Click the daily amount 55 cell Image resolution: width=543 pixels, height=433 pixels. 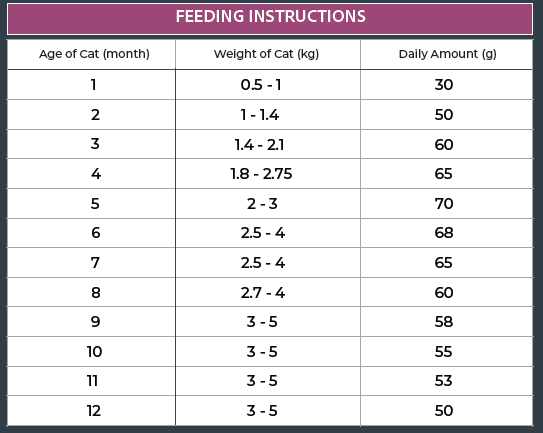[447, 352]
